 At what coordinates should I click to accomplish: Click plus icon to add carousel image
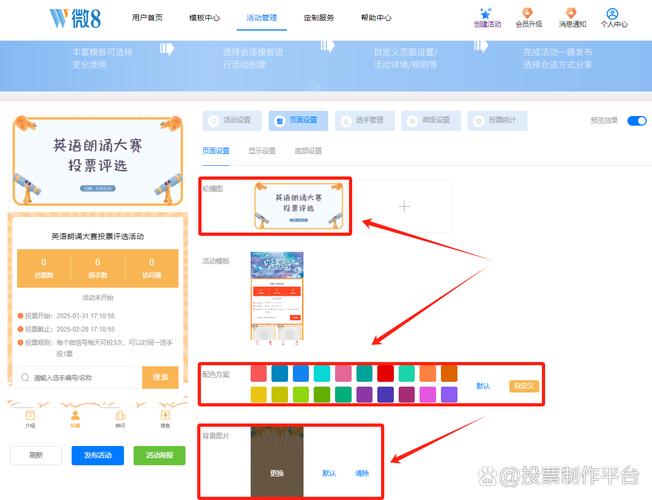tap(404, 207)
